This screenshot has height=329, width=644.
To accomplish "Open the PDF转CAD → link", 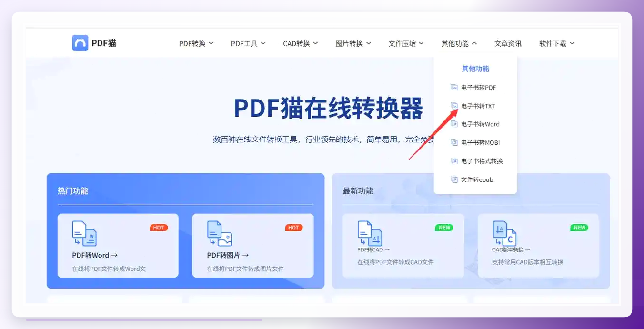I will 373,249.
